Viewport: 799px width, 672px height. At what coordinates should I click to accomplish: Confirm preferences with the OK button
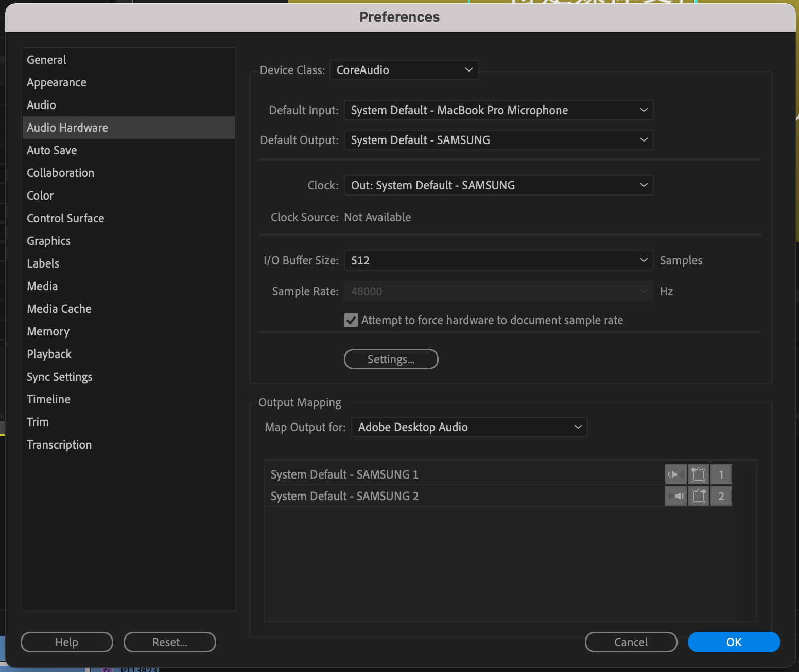click(x=733, y=642)
